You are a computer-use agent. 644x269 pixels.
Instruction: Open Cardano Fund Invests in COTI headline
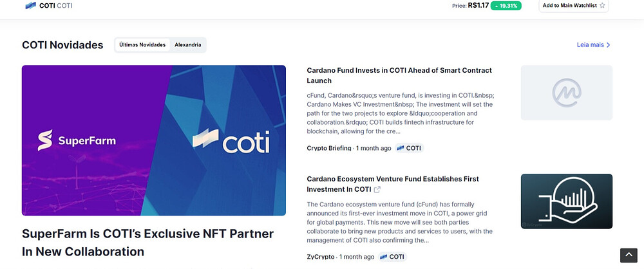pos(399,75)
